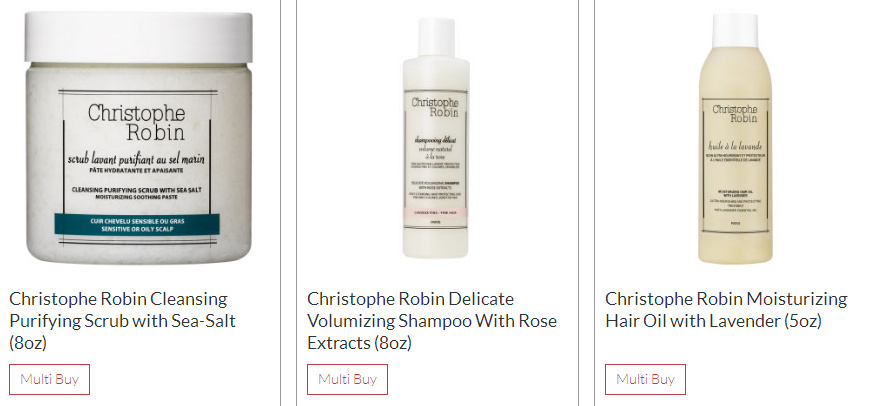Open the Rose Extracts shampoo bottle image
Screen dimensions: 875x406
(436, 138)
